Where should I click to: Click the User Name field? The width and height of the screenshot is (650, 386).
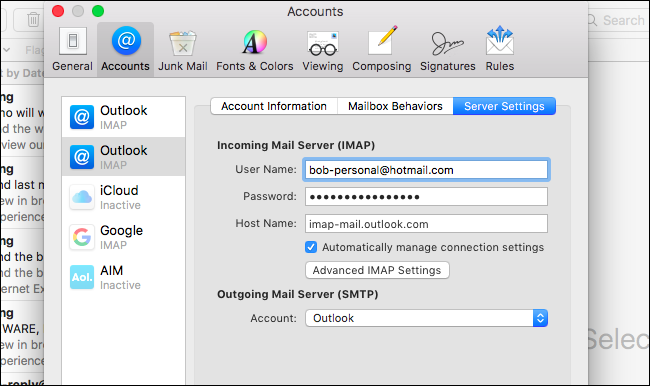[427, 170]
